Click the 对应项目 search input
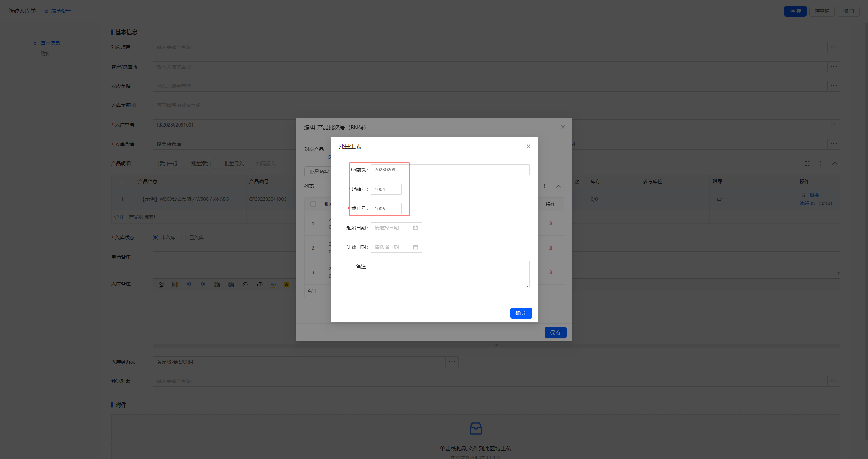Image resolution: width=868 pixels, height=459 pixels. coord(490,47)
